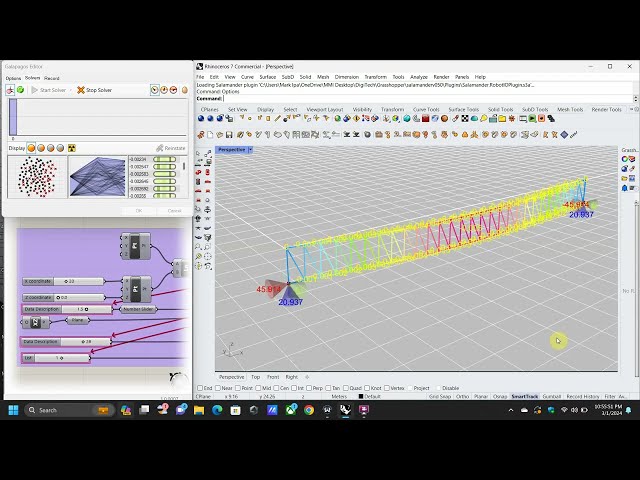Toggle Ortho mode in status bar
The image size is (640, 480).
(462, 396)
